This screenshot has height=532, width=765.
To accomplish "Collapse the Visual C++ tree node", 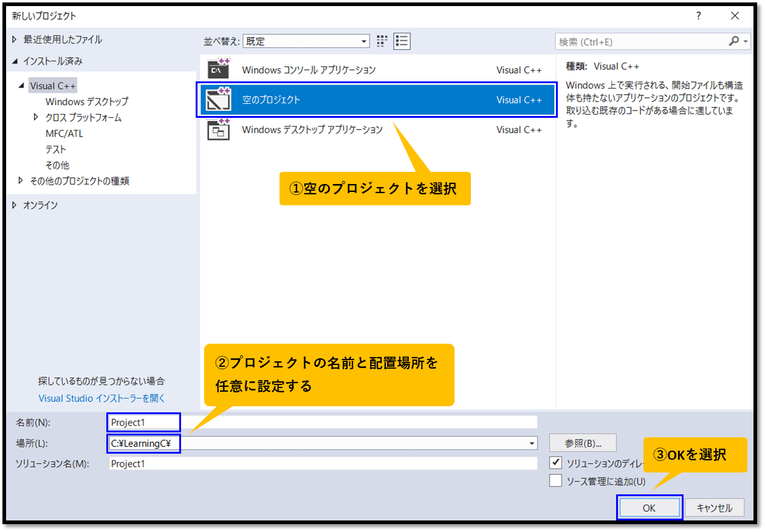I will tap(22, 86).
